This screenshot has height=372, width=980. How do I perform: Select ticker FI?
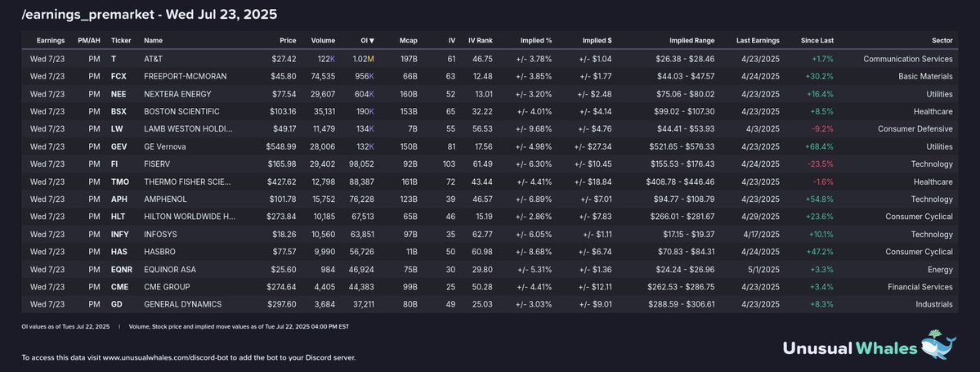114,164
